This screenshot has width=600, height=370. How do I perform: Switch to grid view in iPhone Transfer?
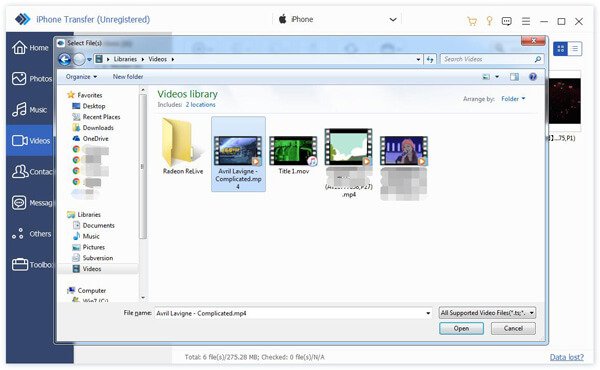click(561, 49)
